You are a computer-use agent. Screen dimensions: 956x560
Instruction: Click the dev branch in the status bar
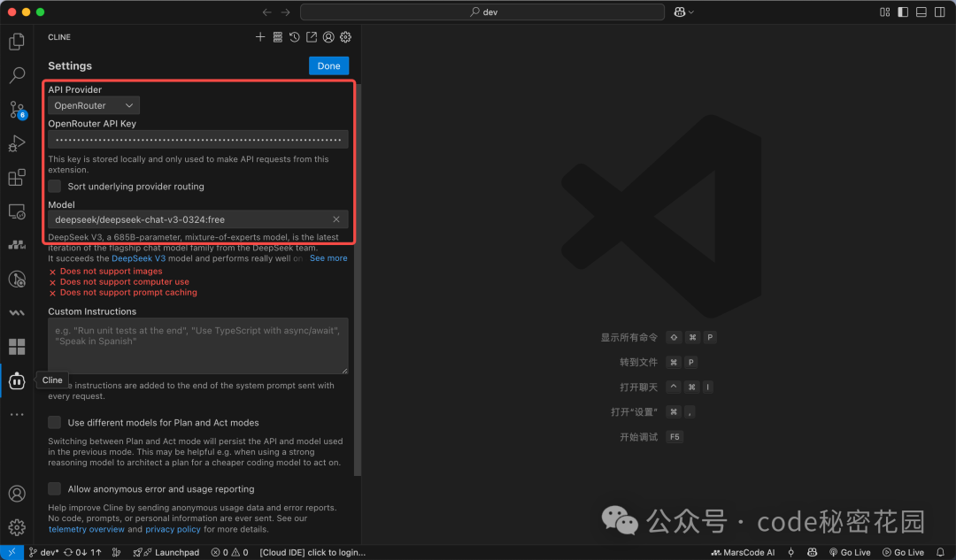click(42, 552)
